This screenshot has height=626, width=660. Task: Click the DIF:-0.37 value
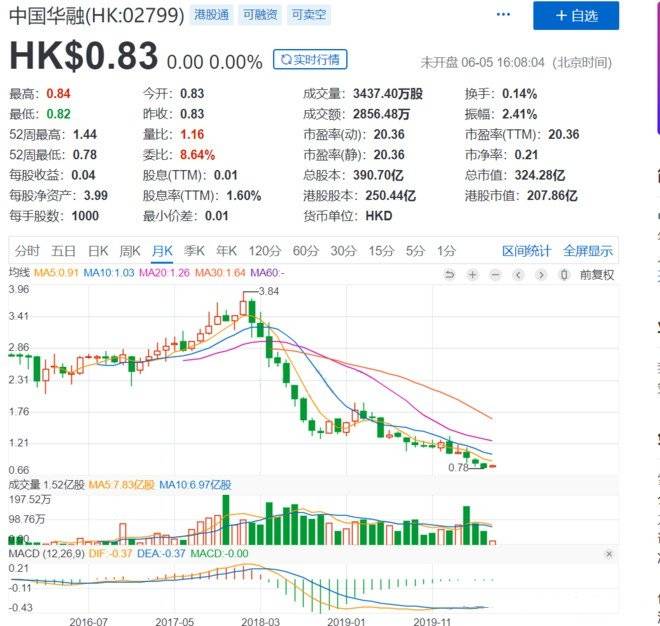tap(111, 554)
